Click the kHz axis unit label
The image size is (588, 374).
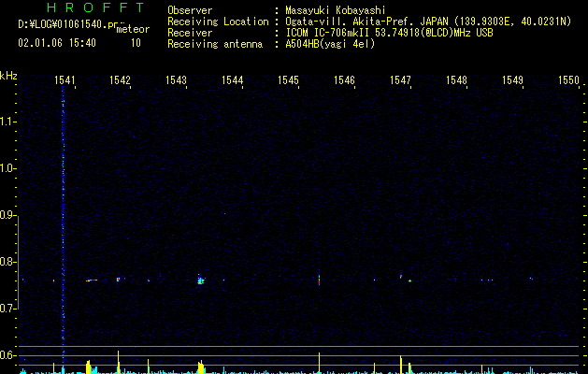(x=8, y=76)
